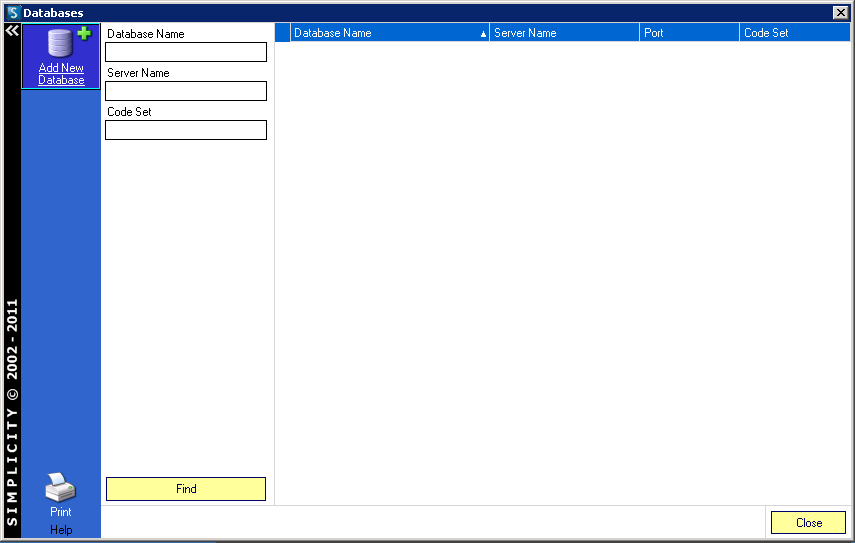This screenshot has height=543, width=855.
Task: Click into the Server Name filter field
Action: coord(186,91)
